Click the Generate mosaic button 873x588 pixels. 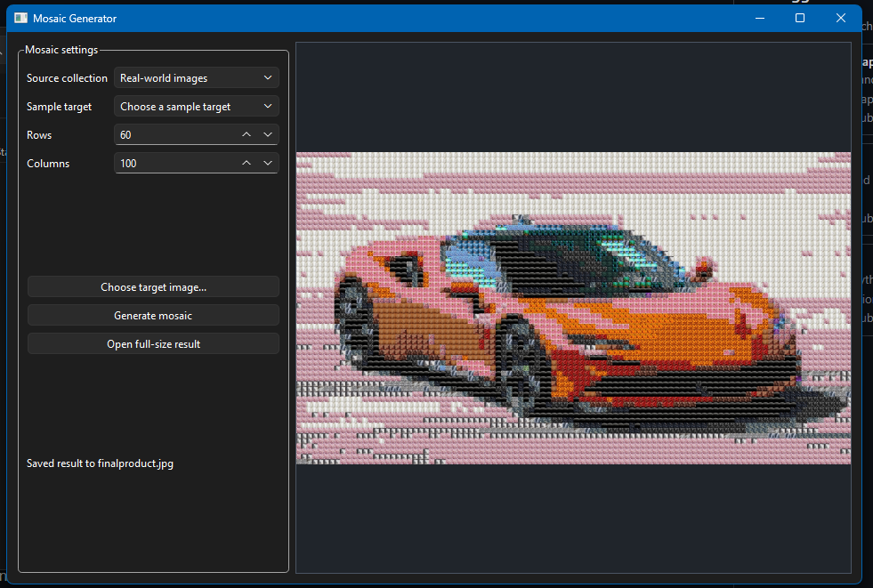click(x=153, y=316)
